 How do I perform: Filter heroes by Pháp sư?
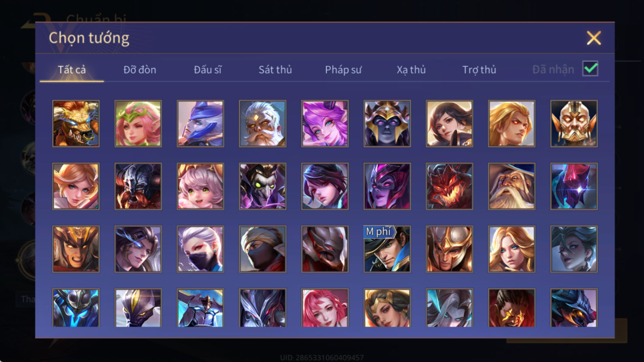pyautogui.click(x=343, y=70)
